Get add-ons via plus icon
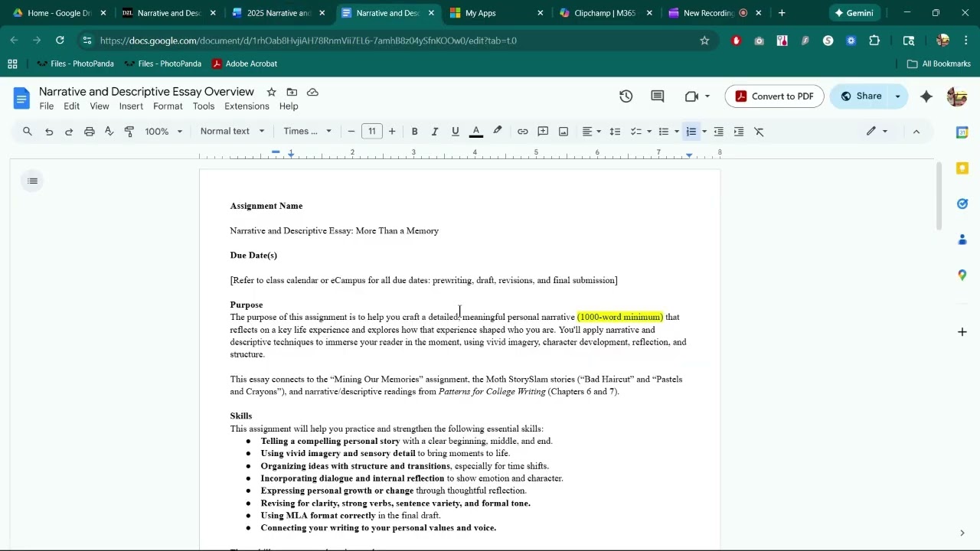The image size is (980, 551). pos(962,332)
